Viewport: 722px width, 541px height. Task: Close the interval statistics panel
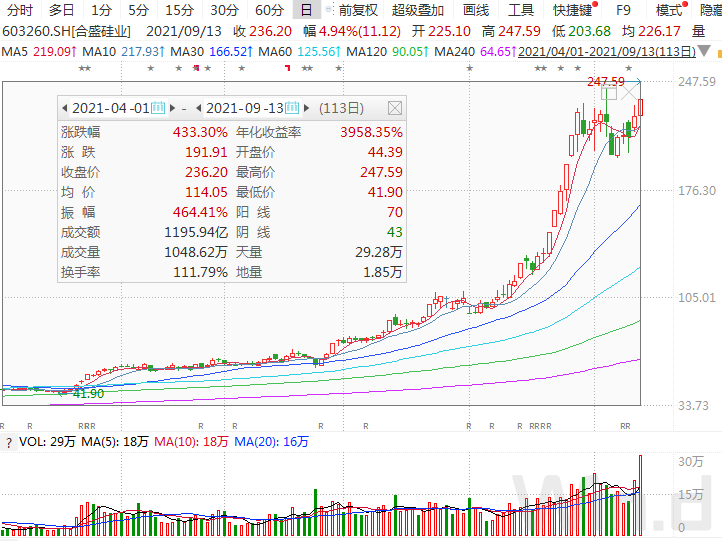(395, 108)
